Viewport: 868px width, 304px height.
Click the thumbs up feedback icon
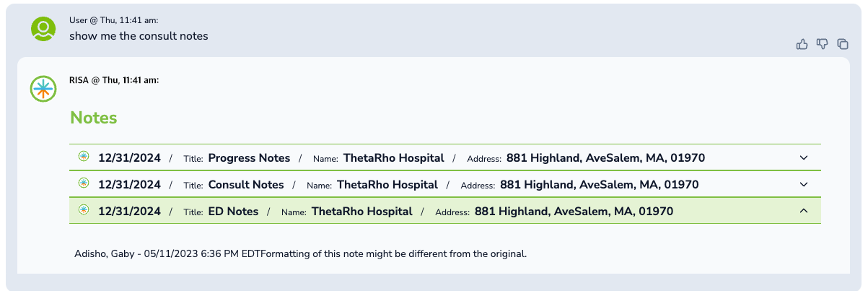click(x=802, y=45)
